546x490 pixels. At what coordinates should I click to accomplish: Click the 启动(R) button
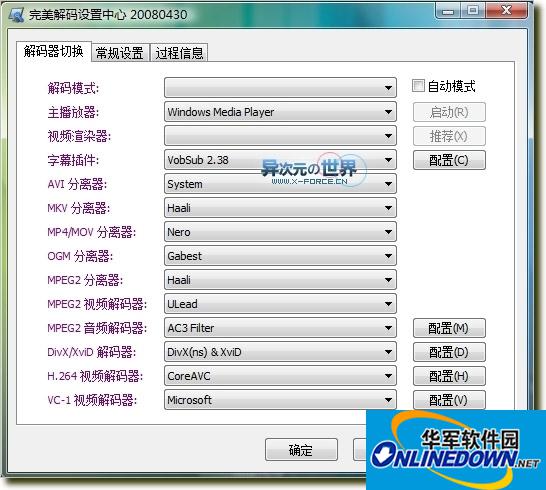click(x=449, y=112)
